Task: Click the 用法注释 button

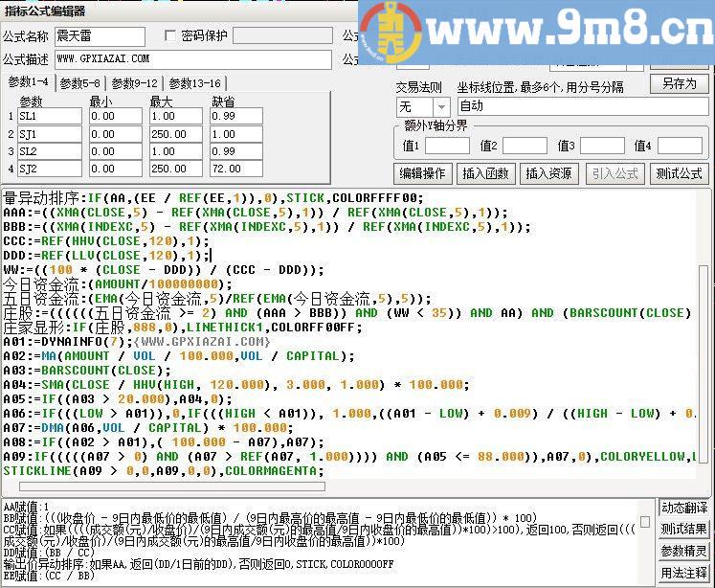Action: pyautogui.click(x=684, y=573)
